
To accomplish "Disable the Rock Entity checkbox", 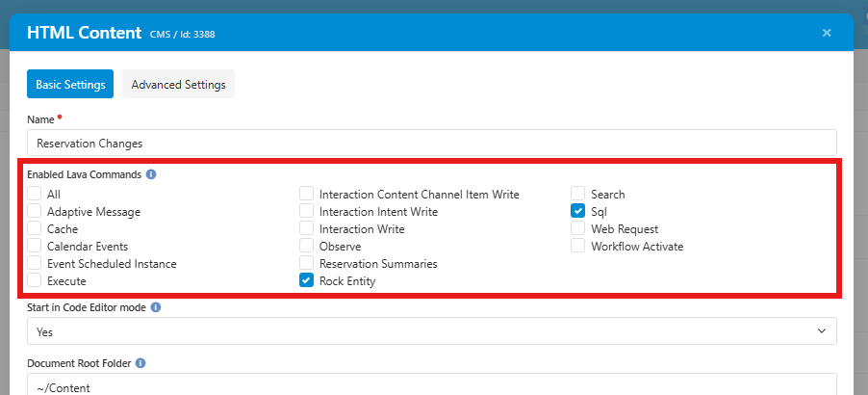I will (x=306, y=280).
